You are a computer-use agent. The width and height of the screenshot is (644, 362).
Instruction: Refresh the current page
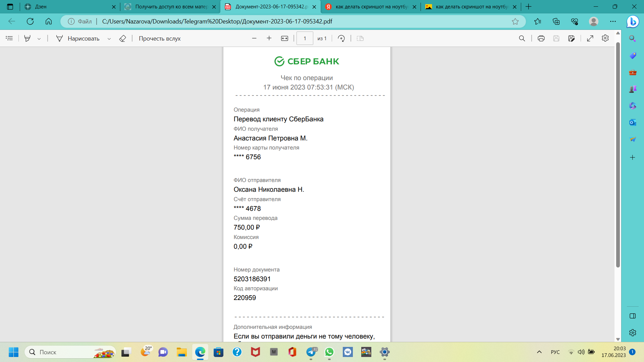click(30, 21)
